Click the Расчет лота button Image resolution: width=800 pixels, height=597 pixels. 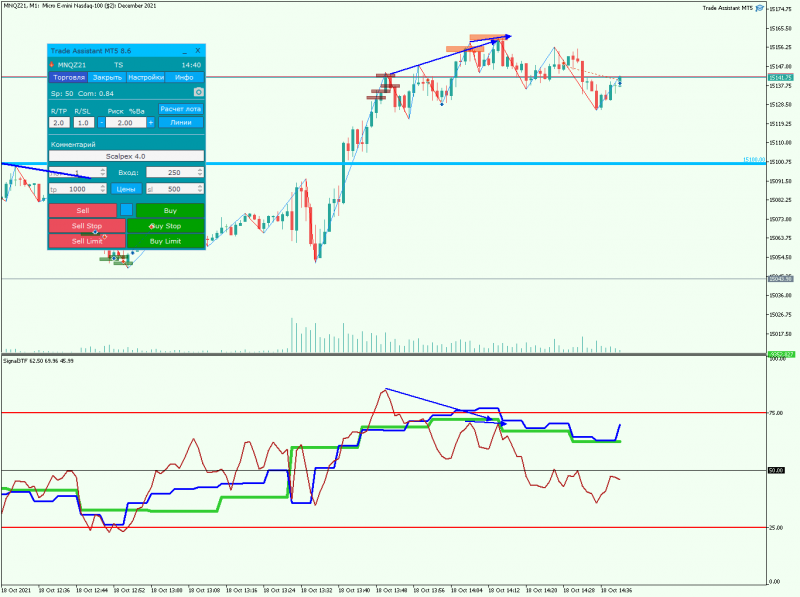tap(181, 109)
